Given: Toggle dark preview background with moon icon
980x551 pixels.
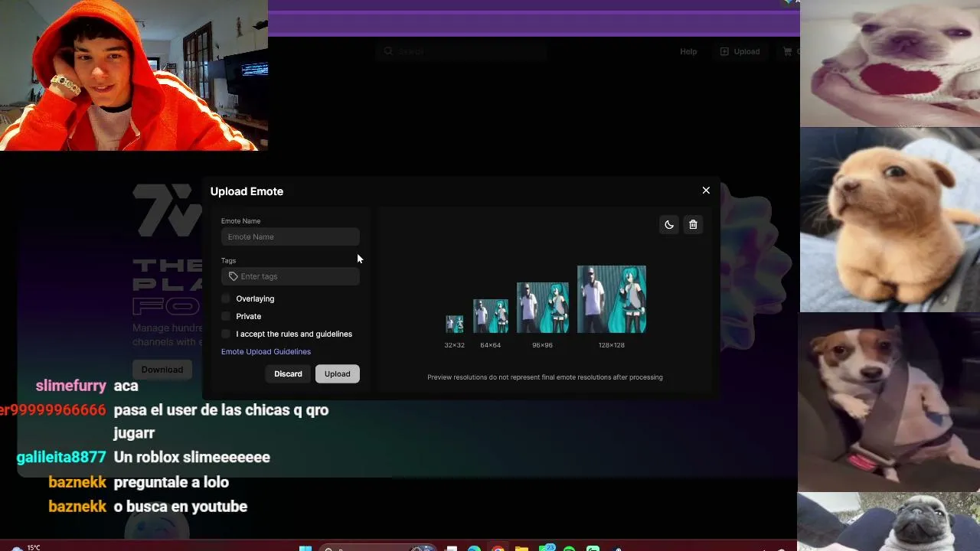Looking at the screenshot, I should click(669, 224).
